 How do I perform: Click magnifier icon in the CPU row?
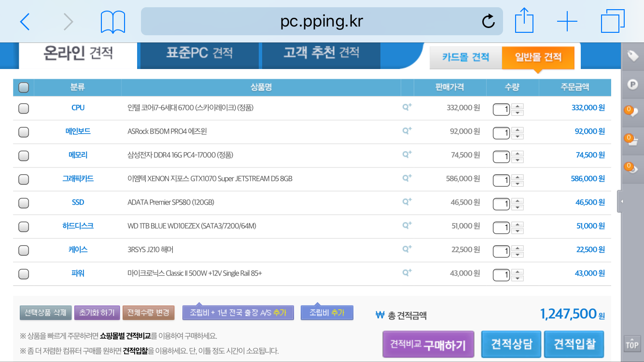tap(407, 107)
